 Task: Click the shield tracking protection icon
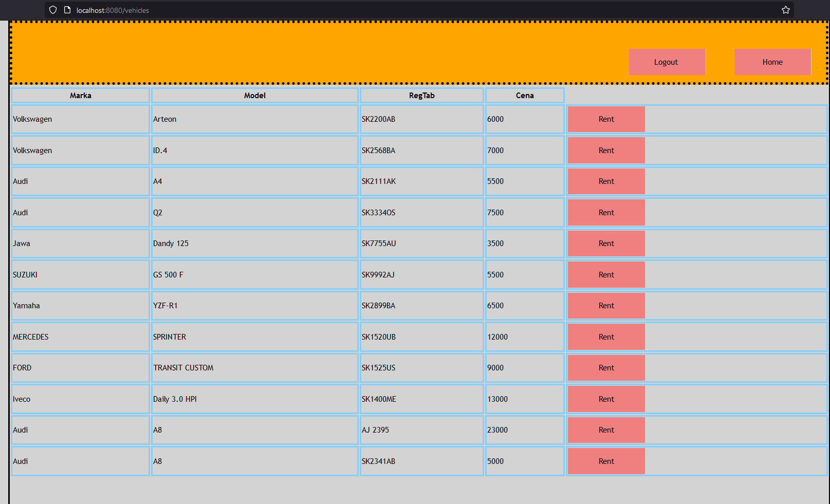pos(53,10)
